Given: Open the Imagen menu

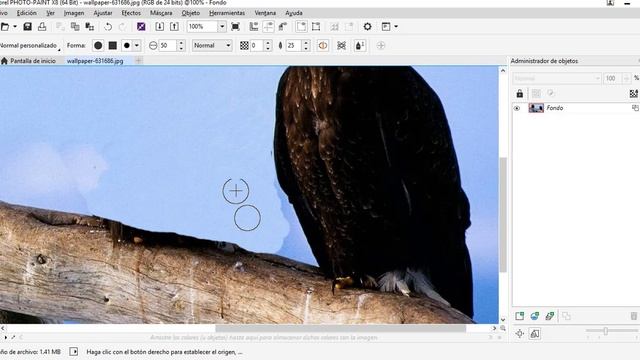Looking at the screenshot, I should [x=74, y=13].
